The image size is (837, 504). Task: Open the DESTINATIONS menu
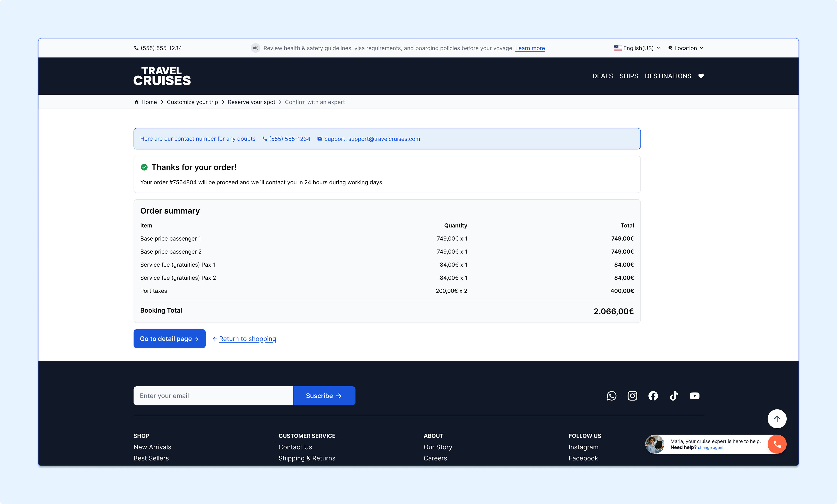668,76
